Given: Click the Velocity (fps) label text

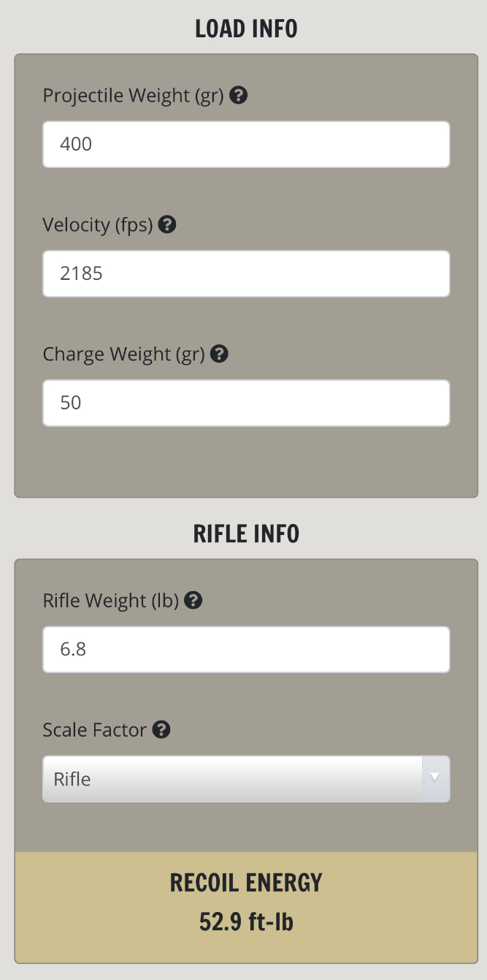Looking at the screenshot, I should point(98,225).
